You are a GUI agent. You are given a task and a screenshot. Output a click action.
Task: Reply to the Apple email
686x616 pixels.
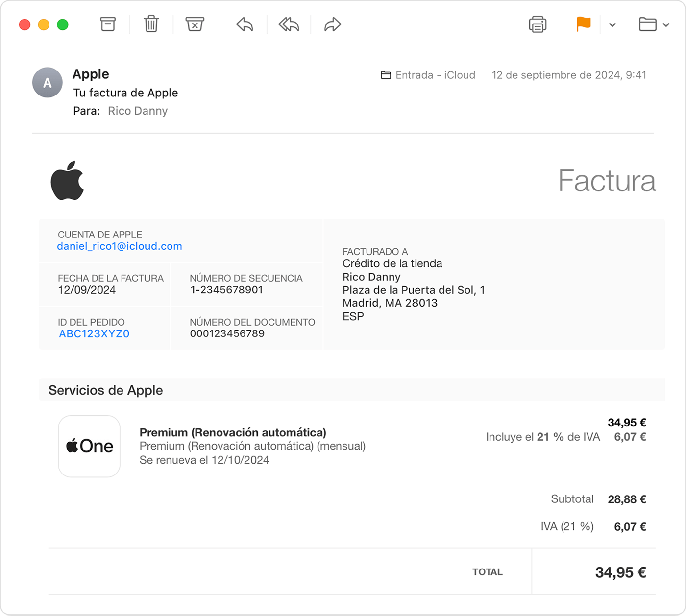[245, 24]
